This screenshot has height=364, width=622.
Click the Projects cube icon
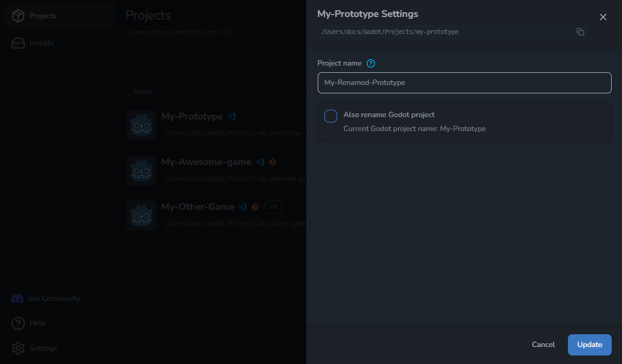(18, 16)
